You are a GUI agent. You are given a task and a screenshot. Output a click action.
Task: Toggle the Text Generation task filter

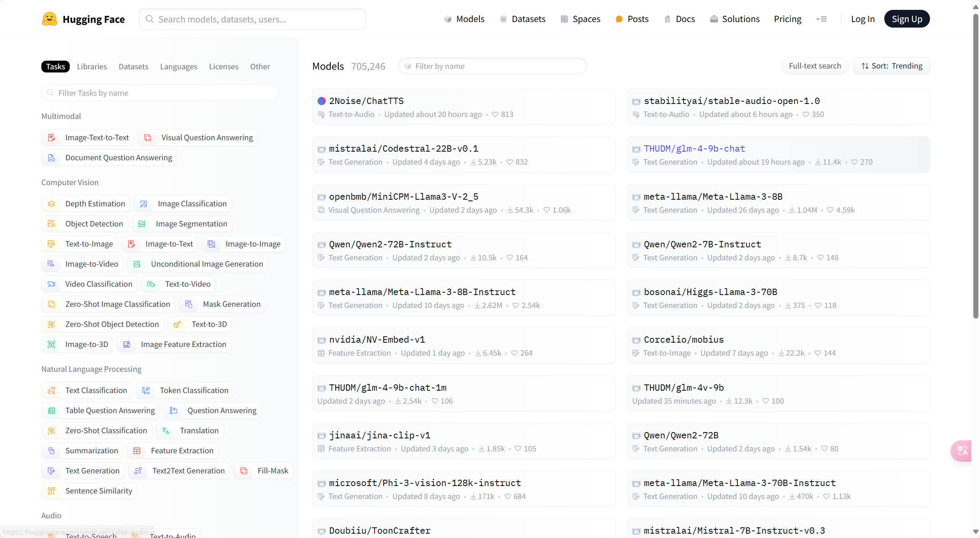(x=83, y=471)
